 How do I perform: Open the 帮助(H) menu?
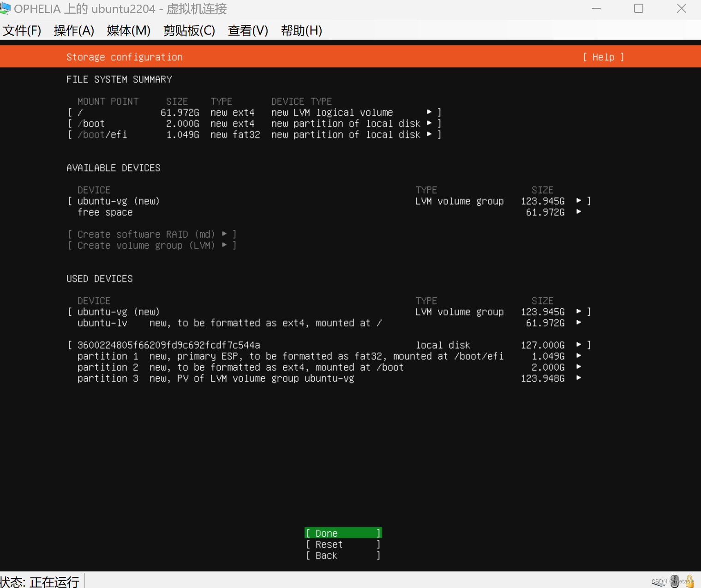pos(301,30)
